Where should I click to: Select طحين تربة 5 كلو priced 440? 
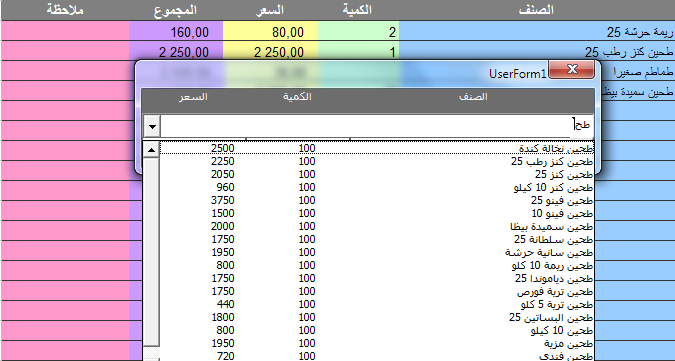coord(377,304)
